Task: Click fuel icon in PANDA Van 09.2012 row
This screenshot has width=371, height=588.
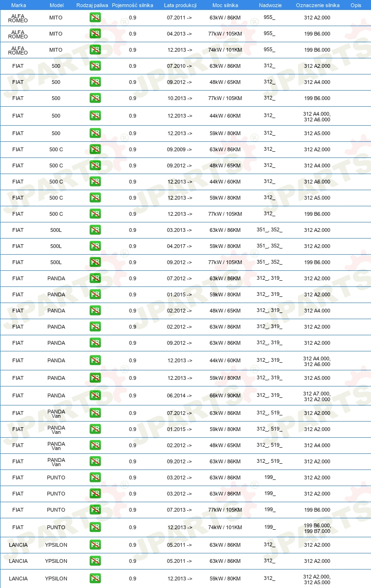Action: [95, 461]
